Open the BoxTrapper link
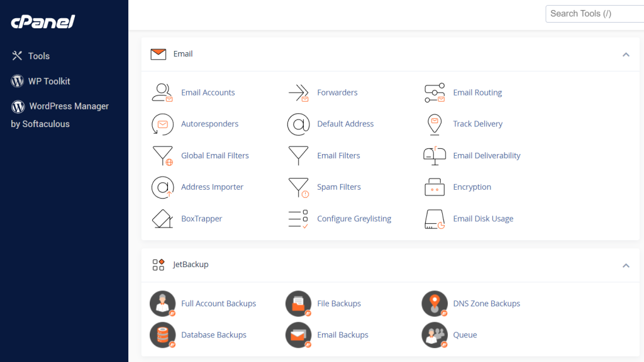Viewport: 644px width, 362px height. click(201, 219)
